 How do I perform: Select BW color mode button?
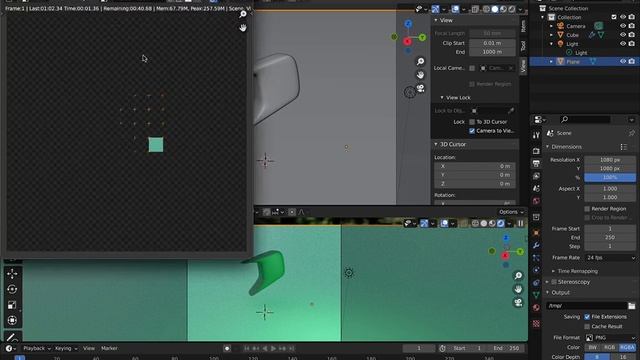(x=592, y=347)
